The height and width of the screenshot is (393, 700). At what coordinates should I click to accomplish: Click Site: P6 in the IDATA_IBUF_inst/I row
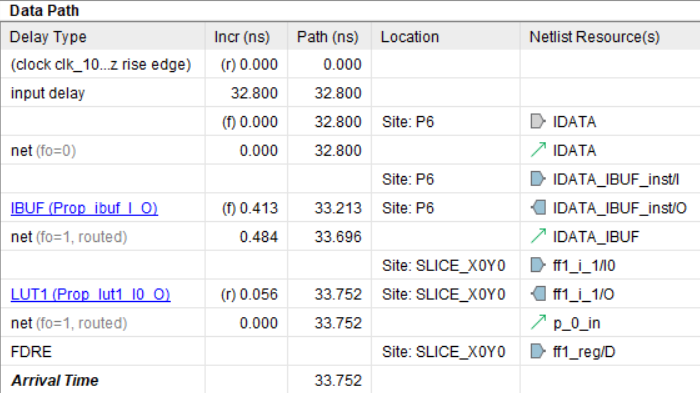pos(408,179)
